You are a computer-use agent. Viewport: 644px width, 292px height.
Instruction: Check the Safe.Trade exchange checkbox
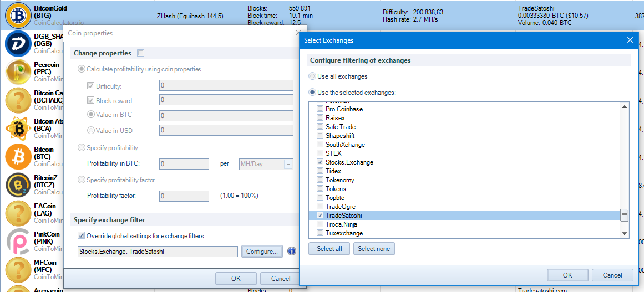(320, 127)
